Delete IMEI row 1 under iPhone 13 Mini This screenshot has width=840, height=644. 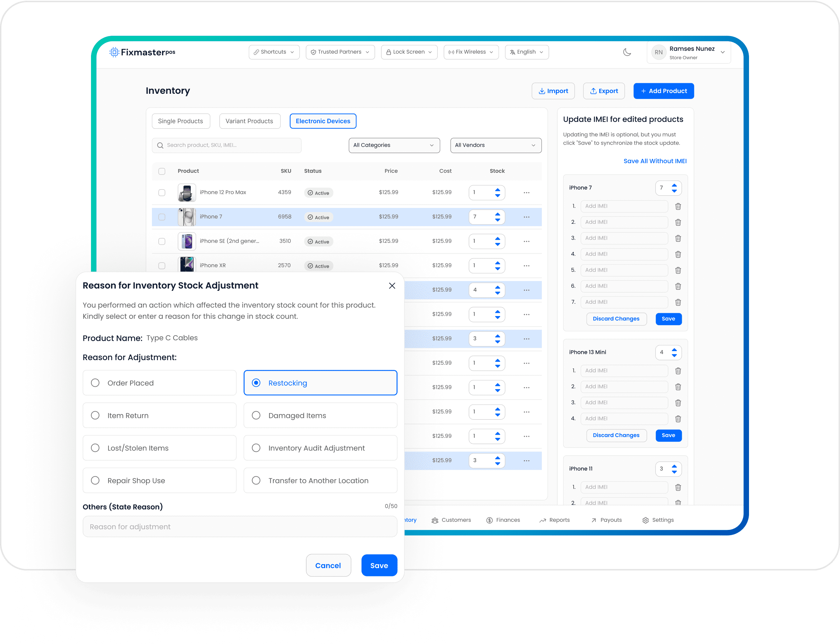(678, 371)
